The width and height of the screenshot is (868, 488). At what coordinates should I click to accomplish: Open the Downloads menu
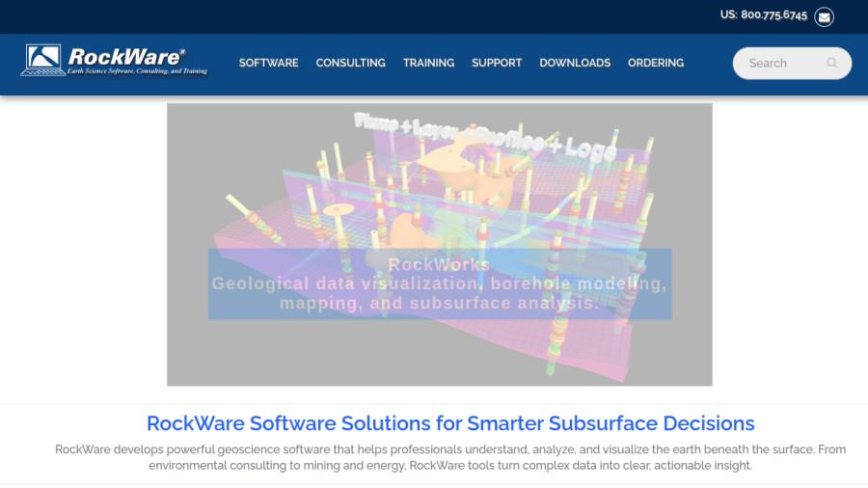tap(575, 63)
